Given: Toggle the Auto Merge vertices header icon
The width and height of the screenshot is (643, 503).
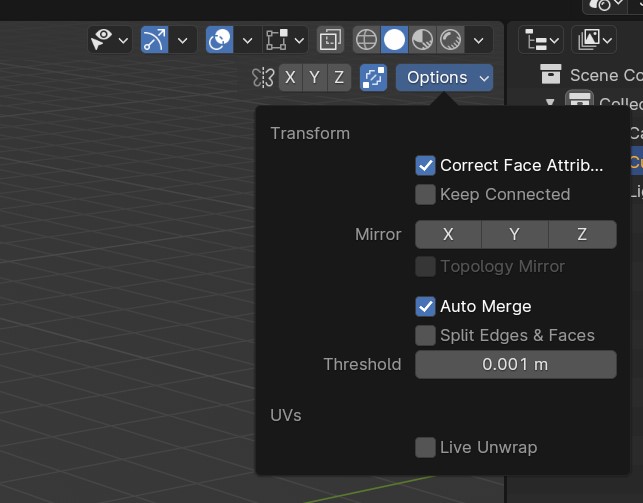Looking at the screenshot, I should [x=373, y=77].
